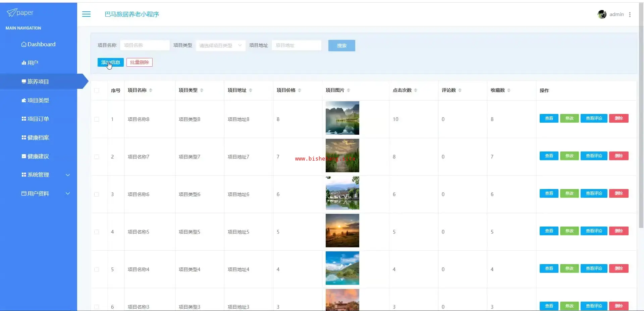Sort by 项目名称 column sort icon
The width and height of the screenshot is (644, 311).
point(151,90)
